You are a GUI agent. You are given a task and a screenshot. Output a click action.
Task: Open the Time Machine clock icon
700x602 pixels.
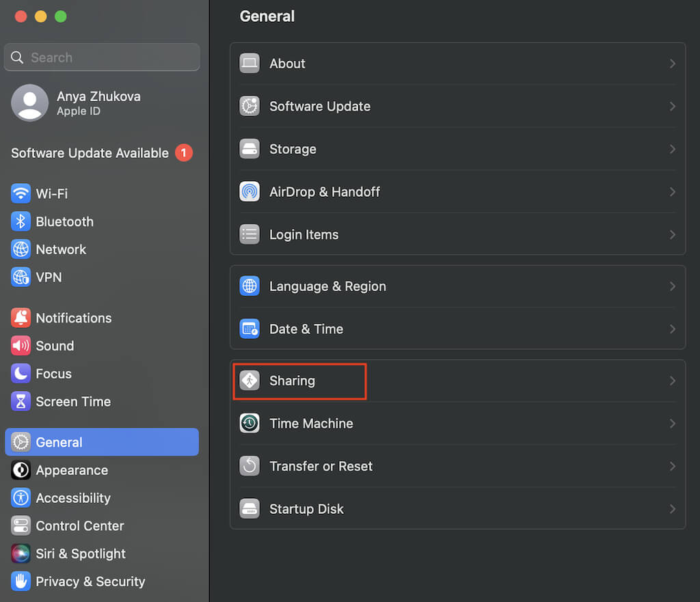click(x=250, y=423)
